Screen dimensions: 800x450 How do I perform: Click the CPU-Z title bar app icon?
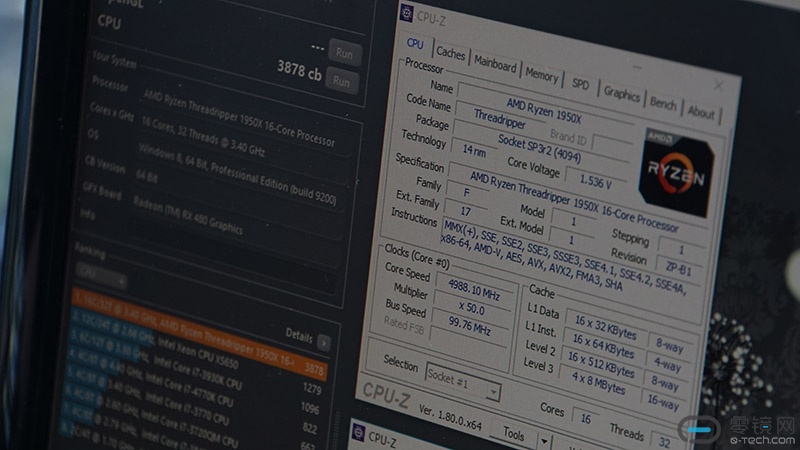click(406, 12)
